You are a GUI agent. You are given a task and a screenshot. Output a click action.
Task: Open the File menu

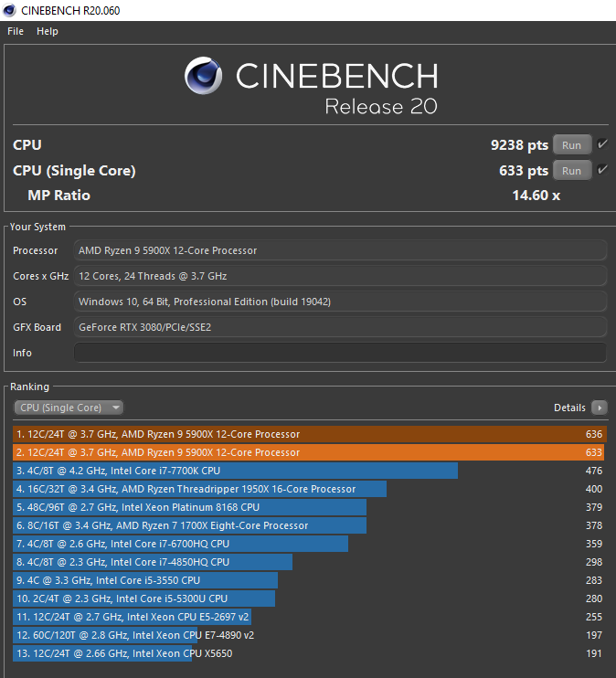click(16, 31)
